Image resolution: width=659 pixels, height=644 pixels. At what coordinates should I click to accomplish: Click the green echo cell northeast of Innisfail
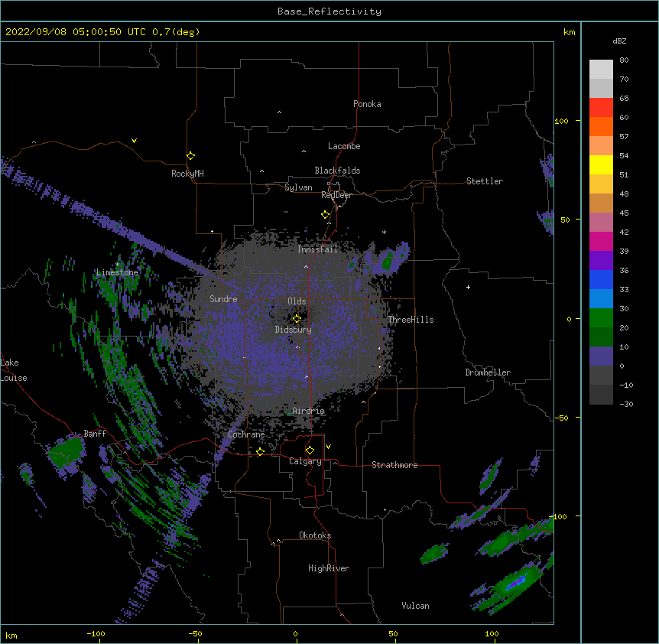click(x=387, y=262)
